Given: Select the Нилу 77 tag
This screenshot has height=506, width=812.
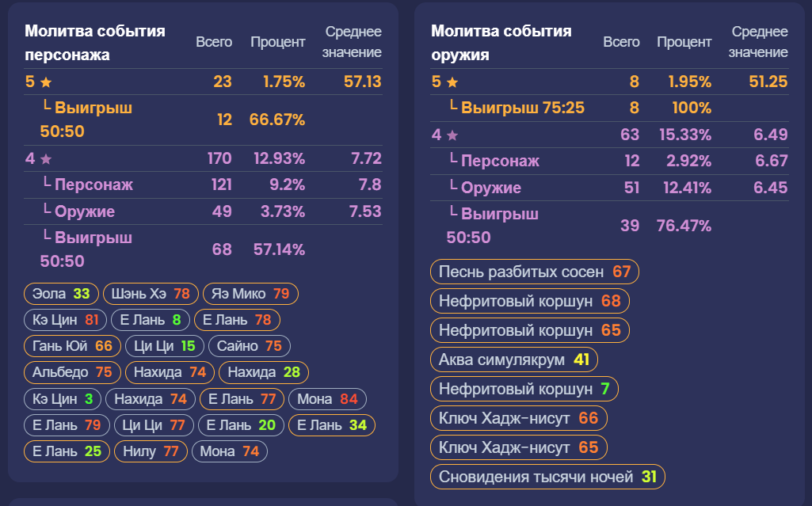Looking at the screenshot, I should click(151, 451).
